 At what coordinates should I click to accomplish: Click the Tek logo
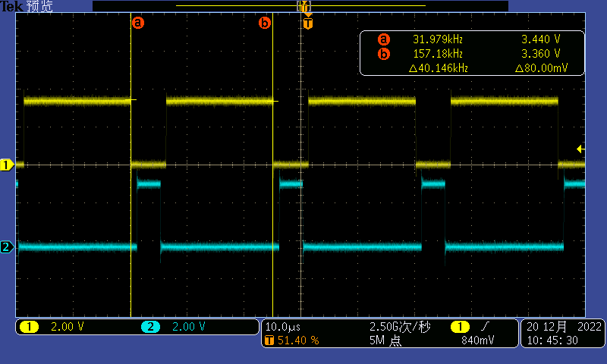point(11,6)
